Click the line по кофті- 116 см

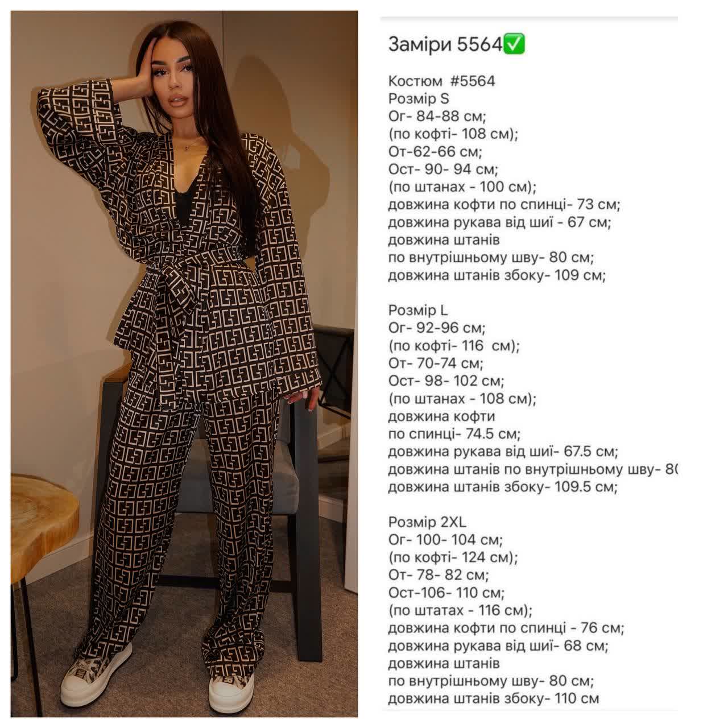(x=454, y=345)
